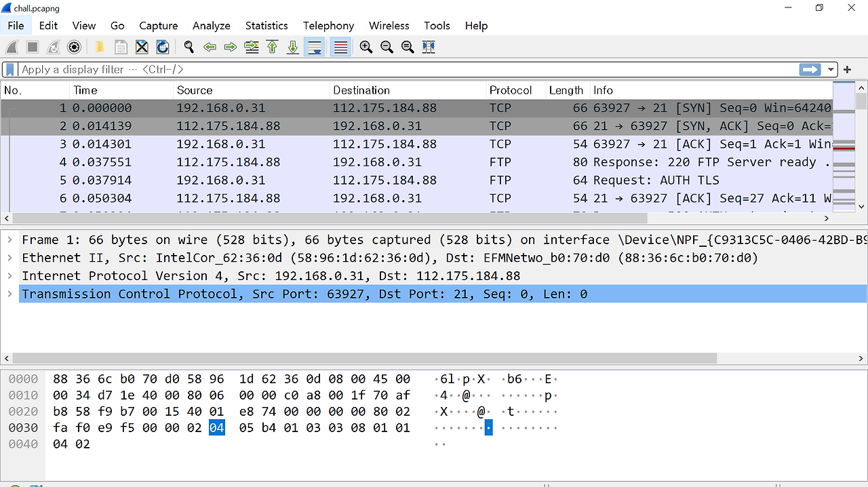868x487 pixels.
Task: Expand the Transmission Control Protocol section
Action: [9, 294]
